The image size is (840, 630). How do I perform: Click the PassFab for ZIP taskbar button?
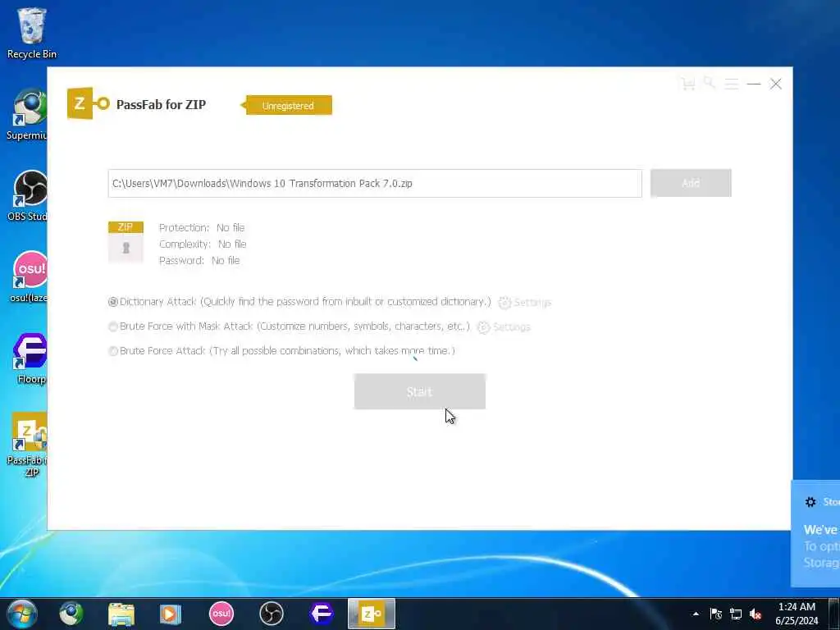[372, 614]
